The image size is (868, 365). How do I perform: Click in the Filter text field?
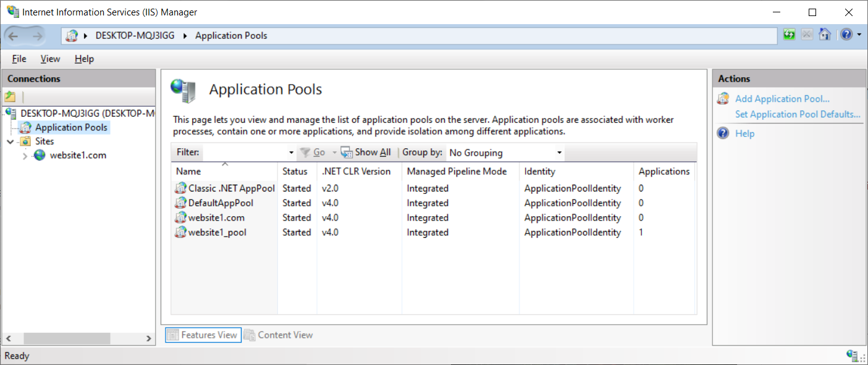245,153
